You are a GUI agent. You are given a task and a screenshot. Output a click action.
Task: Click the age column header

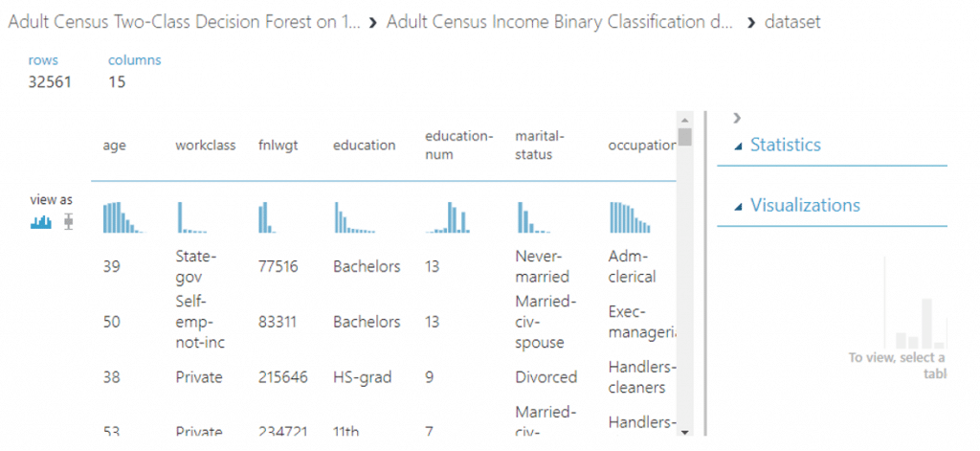[115, 146]
